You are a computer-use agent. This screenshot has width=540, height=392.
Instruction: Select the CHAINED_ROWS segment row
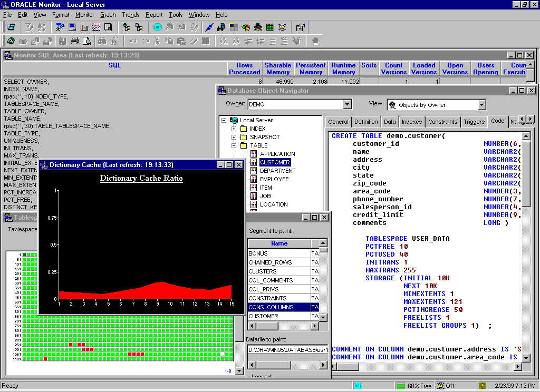click(283, 262)
